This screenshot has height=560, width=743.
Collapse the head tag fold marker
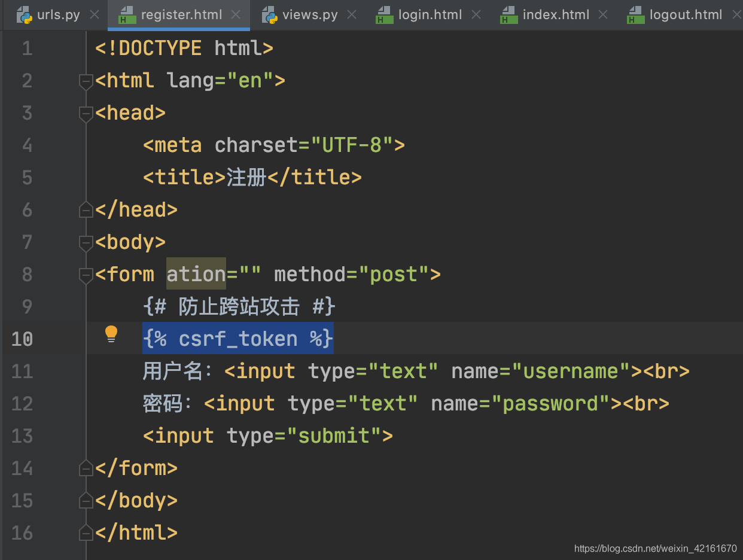click(x=86, y=113)
